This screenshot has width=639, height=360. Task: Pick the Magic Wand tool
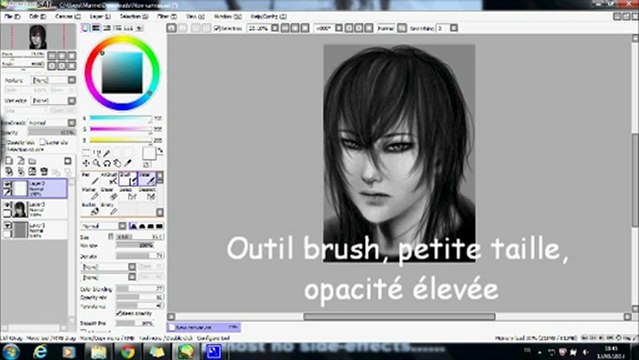pyautogui.click(x=107, y=152)
